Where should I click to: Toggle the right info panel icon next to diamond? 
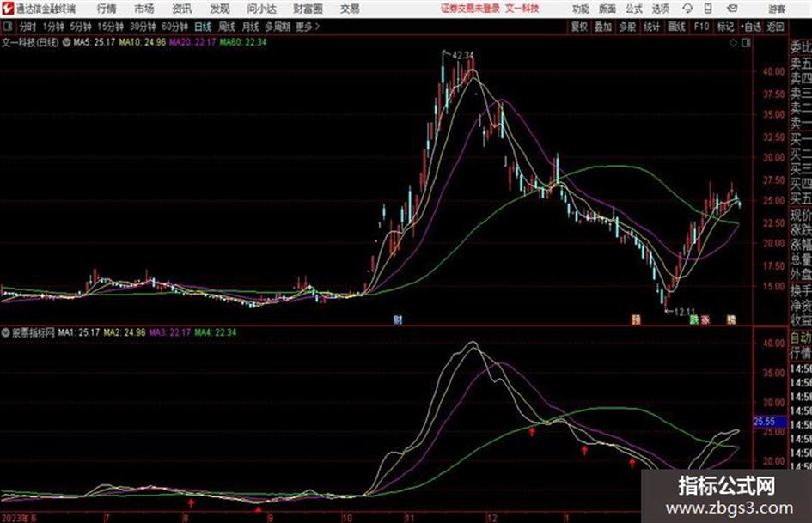click(x=746, y=43)
